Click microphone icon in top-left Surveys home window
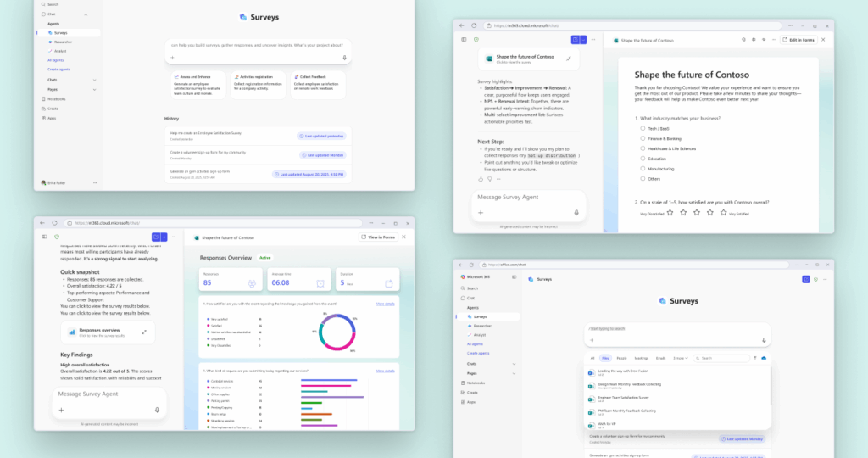This screenshot has height=458, width=868. (344, 58)
